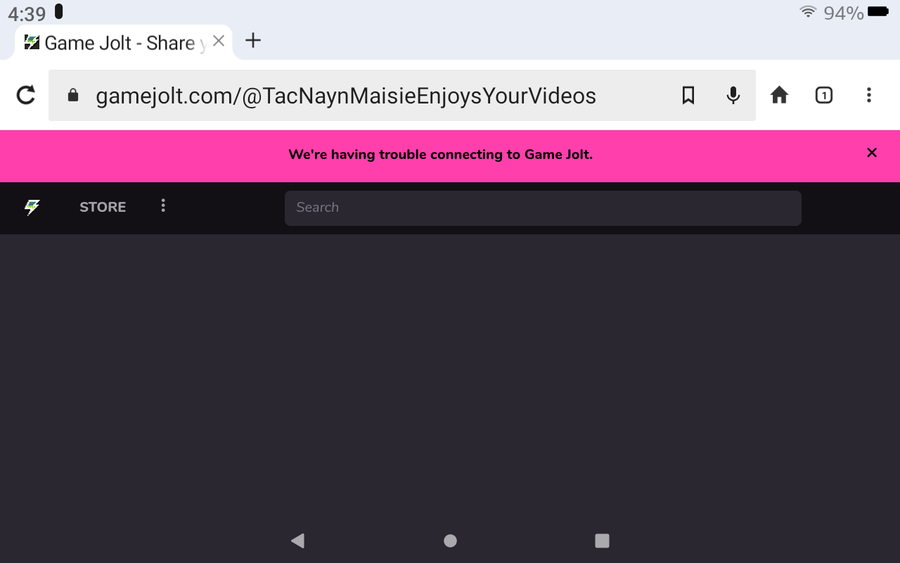This screenshot has height=563, width=900.
Task: Go to the browser home page
Action: point(779,95)
